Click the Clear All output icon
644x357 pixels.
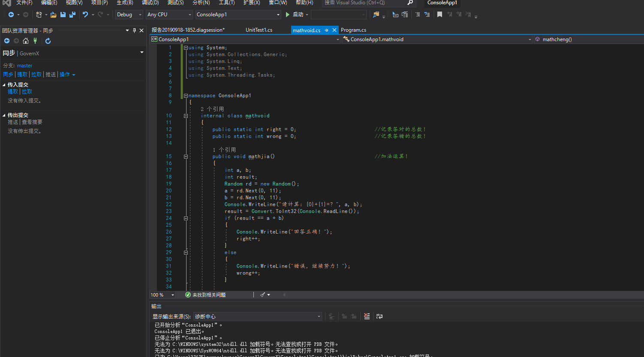coord(367,316)
